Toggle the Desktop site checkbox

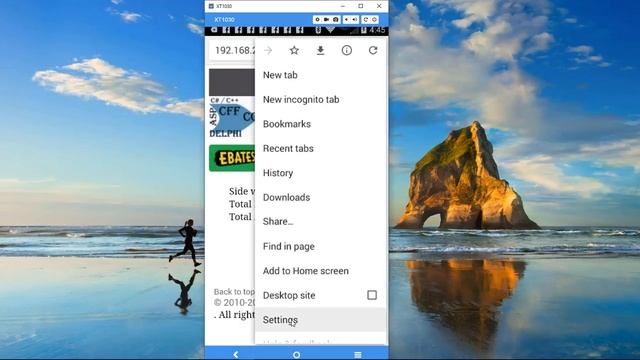click(x=372, y=295)
